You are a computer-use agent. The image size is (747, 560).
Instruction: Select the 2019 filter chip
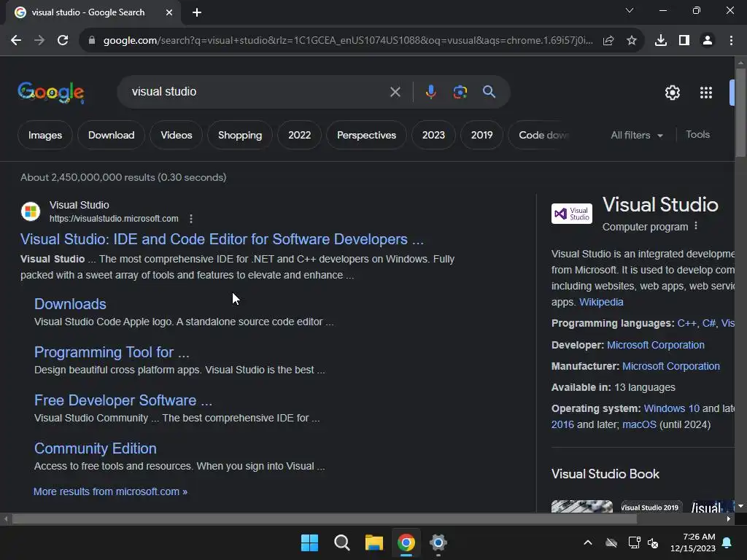point(482,135)
